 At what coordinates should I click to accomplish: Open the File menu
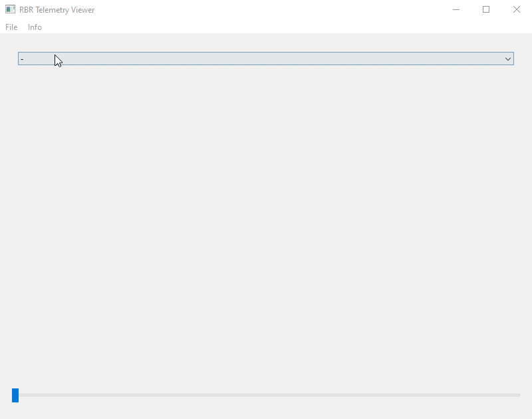point(11,27)
